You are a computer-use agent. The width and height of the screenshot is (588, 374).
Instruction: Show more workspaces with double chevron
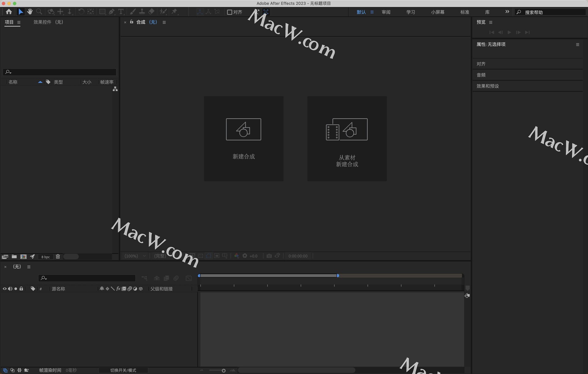click(x=507, y=12)
